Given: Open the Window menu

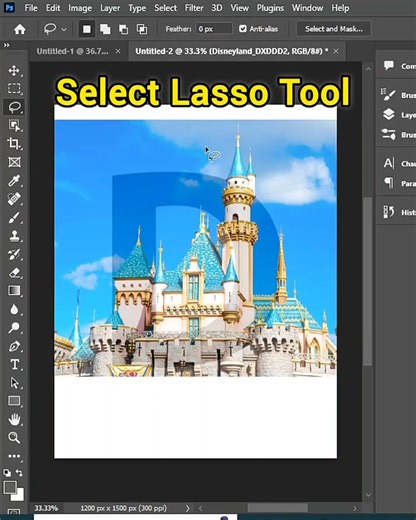Looking at the screenshot, I should 307,8.
